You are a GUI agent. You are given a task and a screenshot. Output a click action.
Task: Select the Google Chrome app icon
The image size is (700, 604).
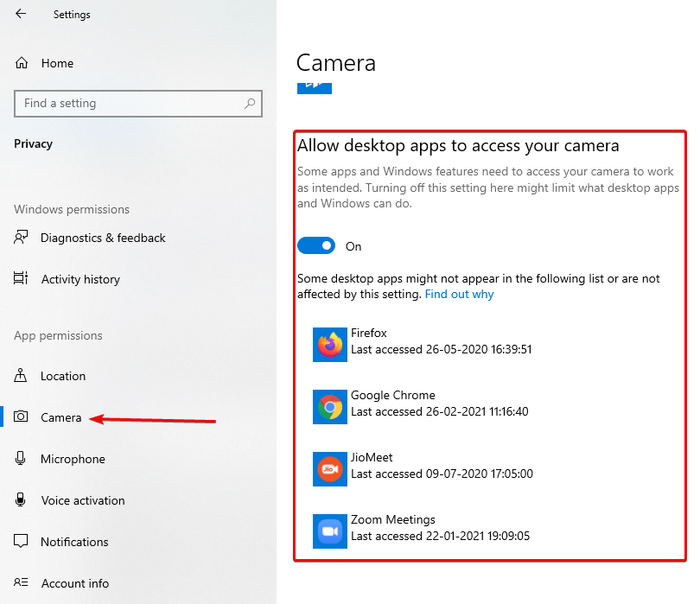click(329, 407)
